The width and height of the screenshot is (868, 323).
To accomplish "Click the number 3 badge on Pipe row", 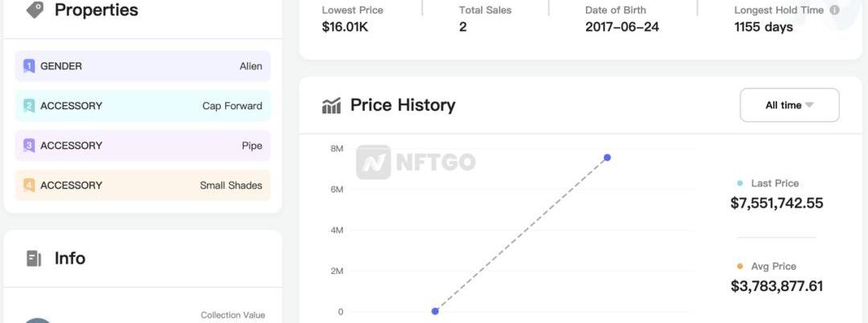I will point(29,145).
